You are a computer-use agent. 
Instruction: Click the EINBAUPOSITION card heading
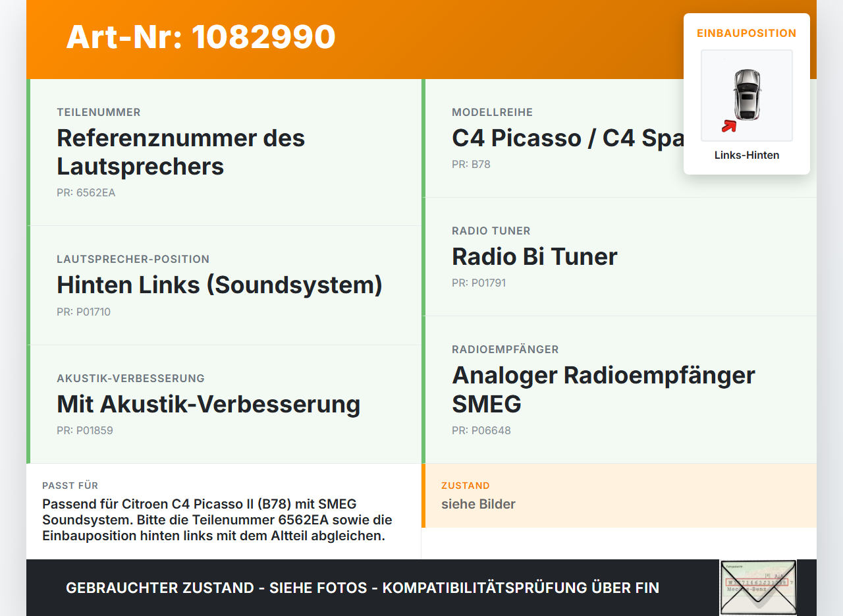point(747,33)
